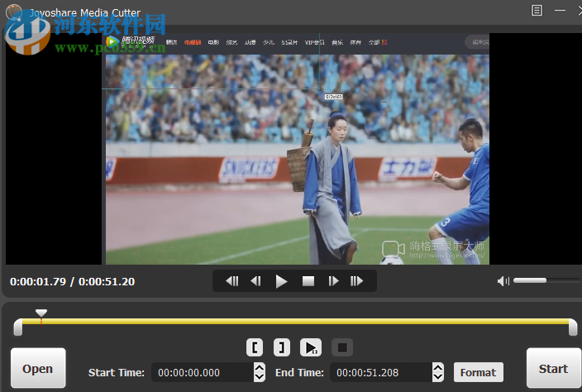Open the menu icon in title bar

[x=537, y=11]
